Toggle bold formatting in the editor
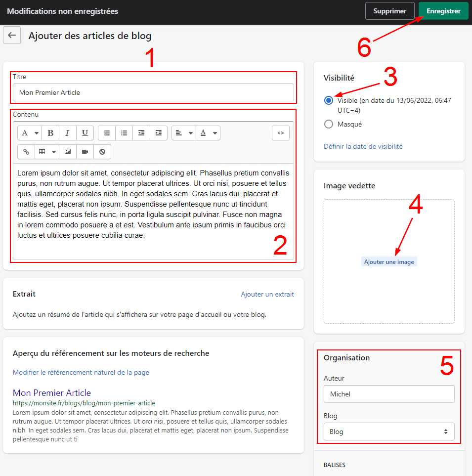Image resolution: width=472 pixels, height=476 pixels. [50, 133]
